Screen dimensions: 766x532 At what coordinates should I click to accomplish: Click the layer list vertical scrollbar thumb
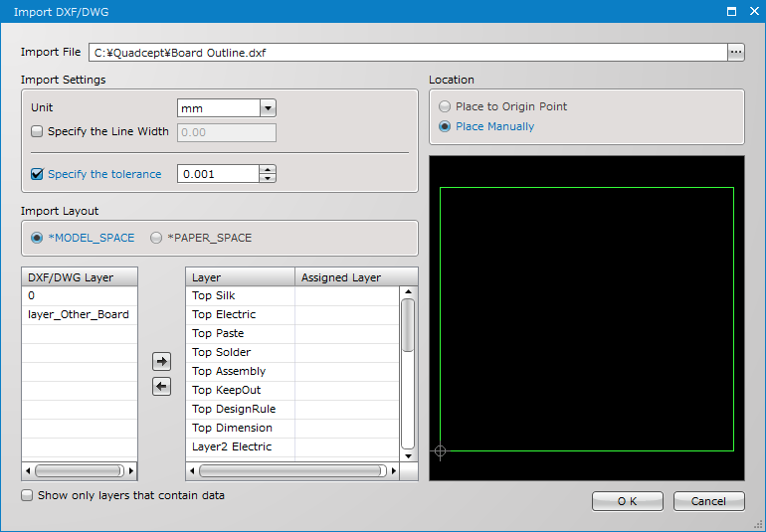click(408, 325)
